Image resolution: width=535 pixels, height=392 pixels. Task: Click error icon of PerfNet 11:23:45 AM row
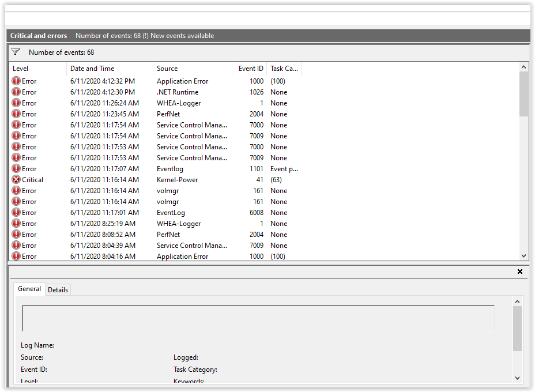click(16, 114)
